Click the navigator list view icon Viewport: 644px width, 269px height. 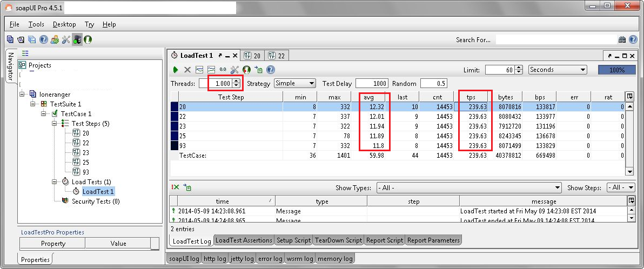pos(25,53)
